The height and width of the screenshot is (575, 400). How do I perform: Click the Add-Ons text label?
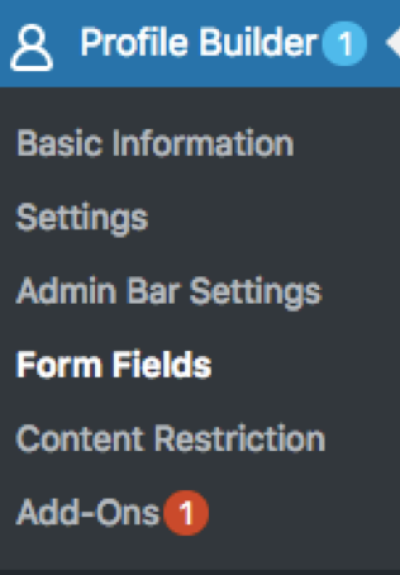tap(88, 512)
